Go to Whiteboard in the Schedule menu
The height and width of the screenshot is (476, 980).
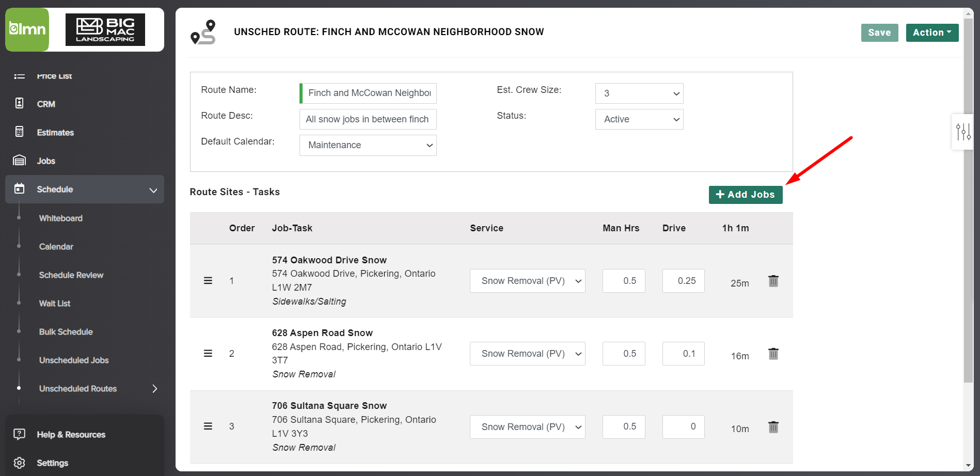click(x=61, y=218)
